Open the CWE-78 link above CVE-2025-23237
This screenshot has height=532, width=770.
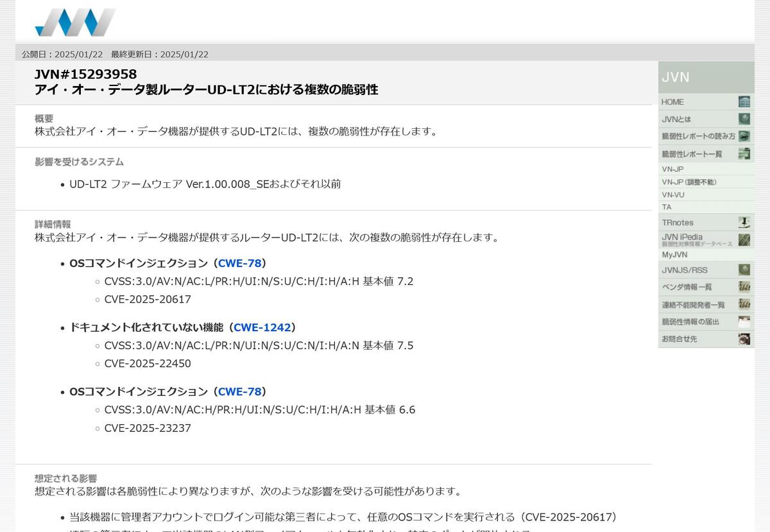240,391
